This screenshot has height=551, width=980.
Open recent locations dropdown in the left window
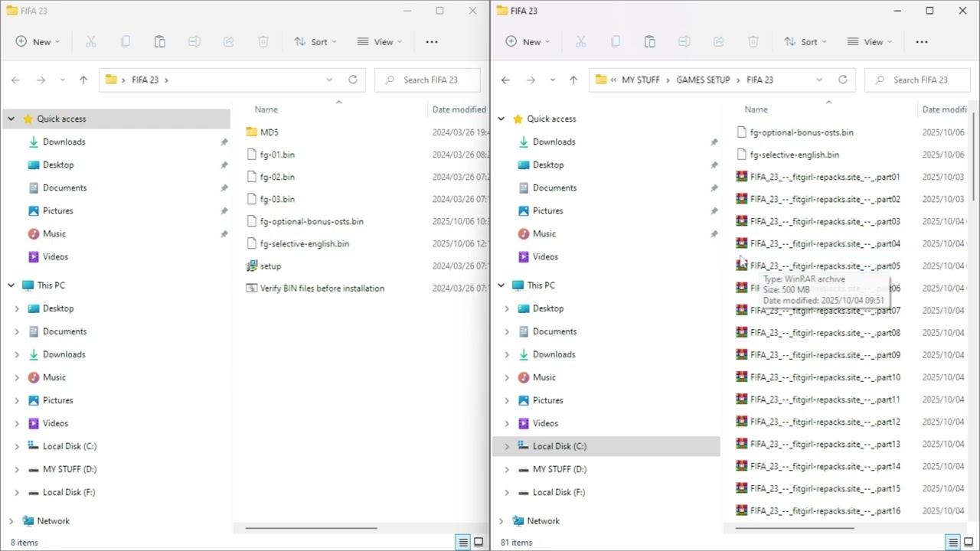point(62,80)
